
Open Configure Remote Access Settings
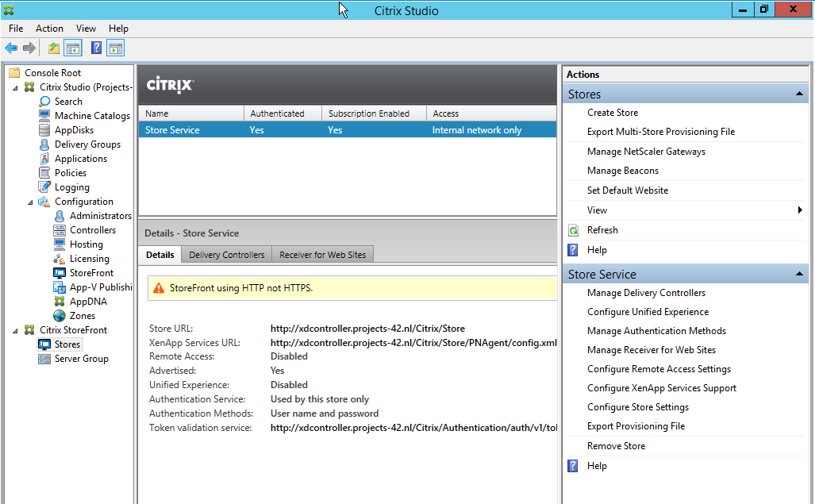pos(659,369)
